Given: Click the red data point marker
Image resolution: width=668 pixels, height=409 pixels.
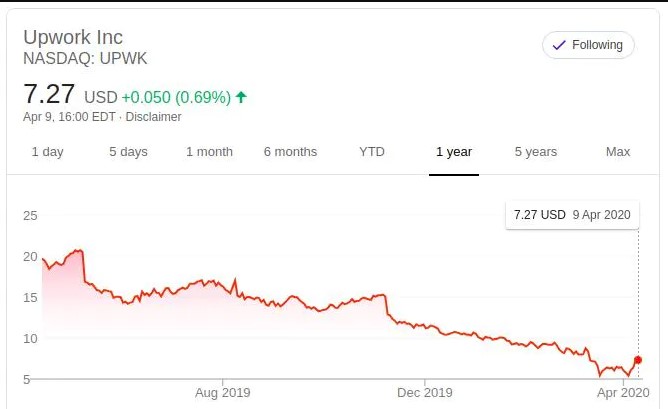Looking at the screenshot, I should click(x=638, y=360).
